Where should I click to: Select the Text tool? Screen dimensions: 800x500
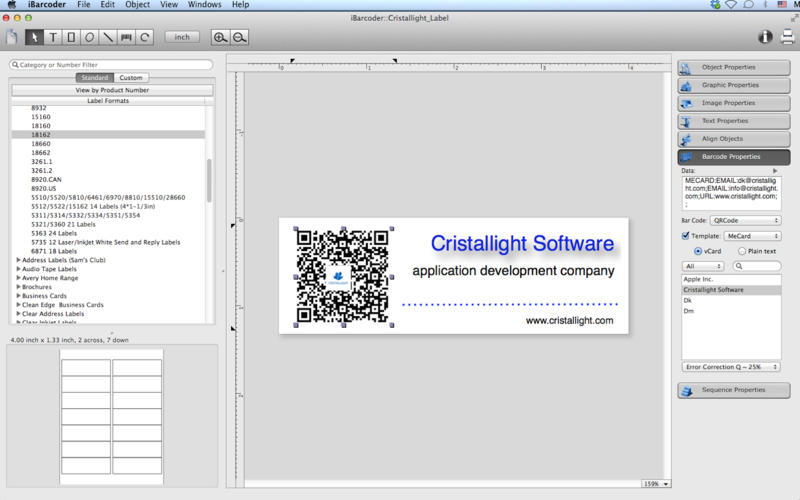click(53, 37)
